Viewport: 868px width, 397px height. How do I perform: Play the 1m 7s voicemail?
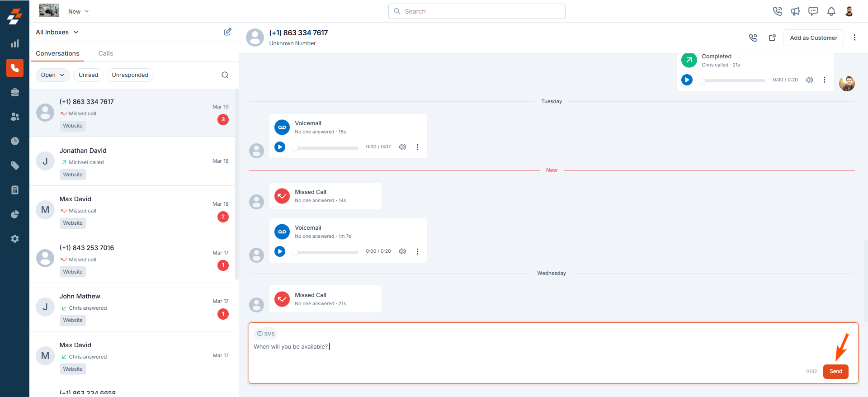point(280,251)
